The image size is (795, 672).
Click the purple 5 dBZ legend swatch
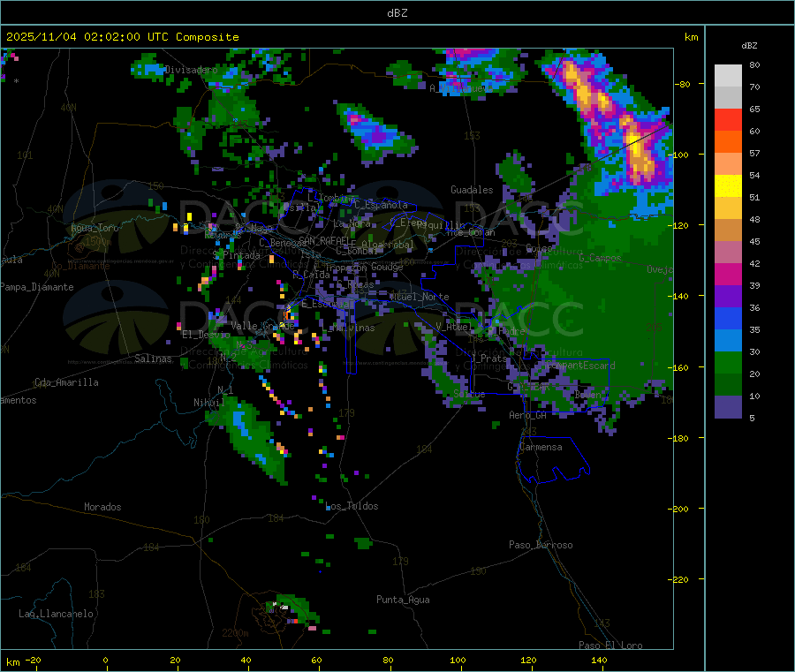coord(728,406)
